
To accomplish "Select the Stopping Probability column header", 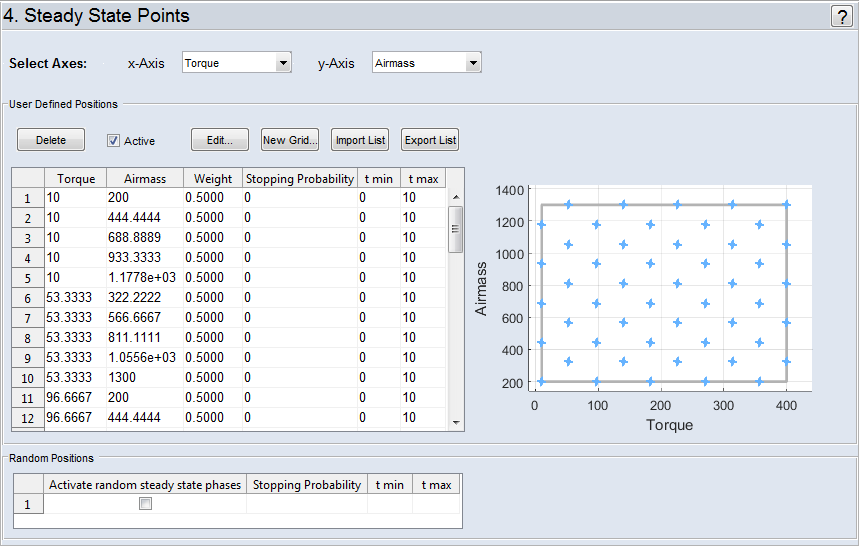I will coord(299,178).
